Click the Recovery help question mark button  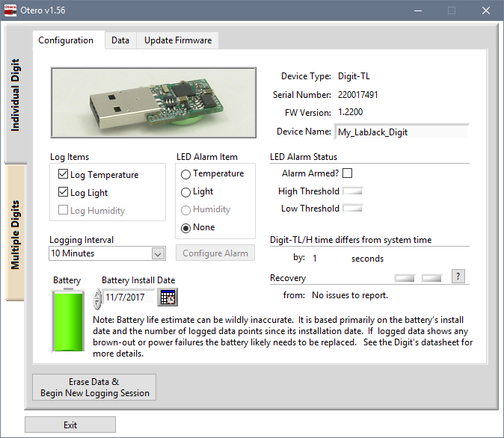(x=459, y=277)
